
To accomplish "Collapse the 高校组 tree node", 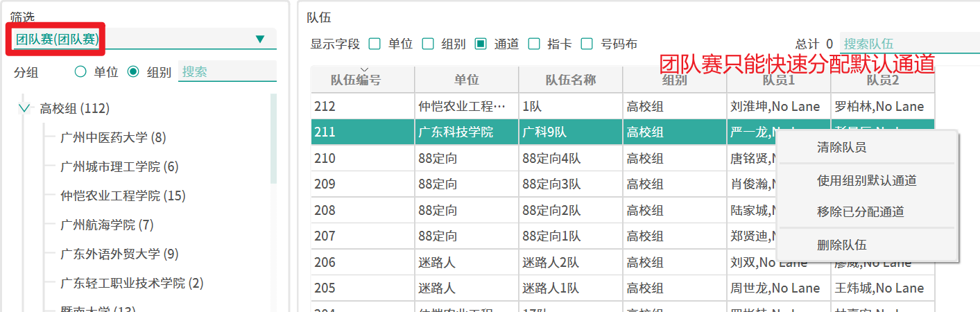I will 25,108.
